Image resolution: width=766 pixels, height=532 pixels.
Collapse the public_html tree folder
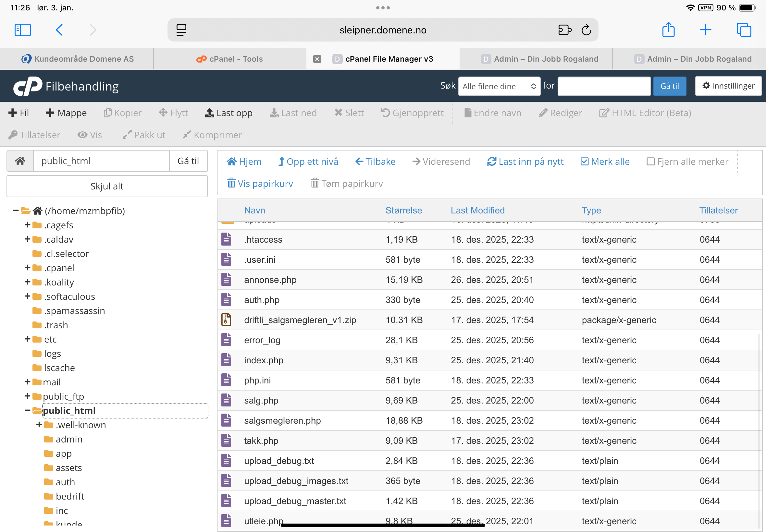(x=27, y=410)
